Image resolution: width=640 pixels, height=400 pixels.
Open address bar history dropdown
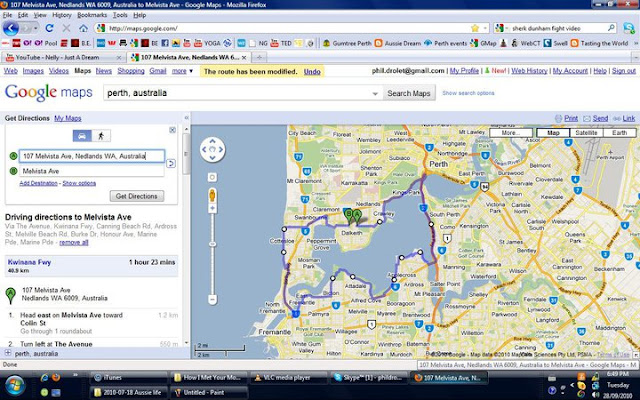[x=485, y=28]
